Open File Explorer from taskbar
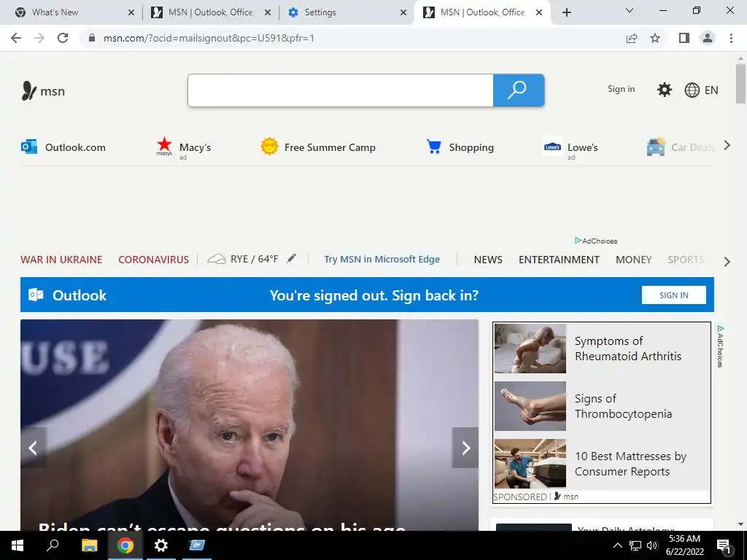 89,545
